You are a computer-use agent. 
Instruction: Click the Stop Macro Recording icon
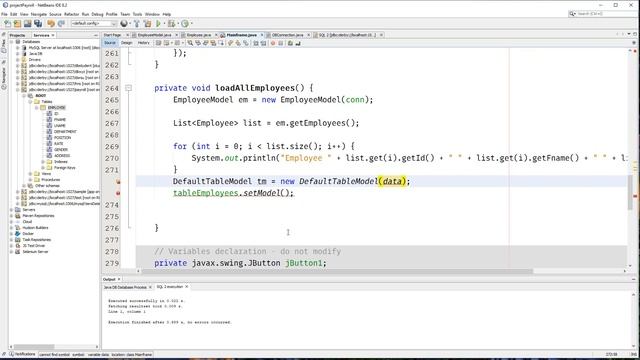point(280,43)
